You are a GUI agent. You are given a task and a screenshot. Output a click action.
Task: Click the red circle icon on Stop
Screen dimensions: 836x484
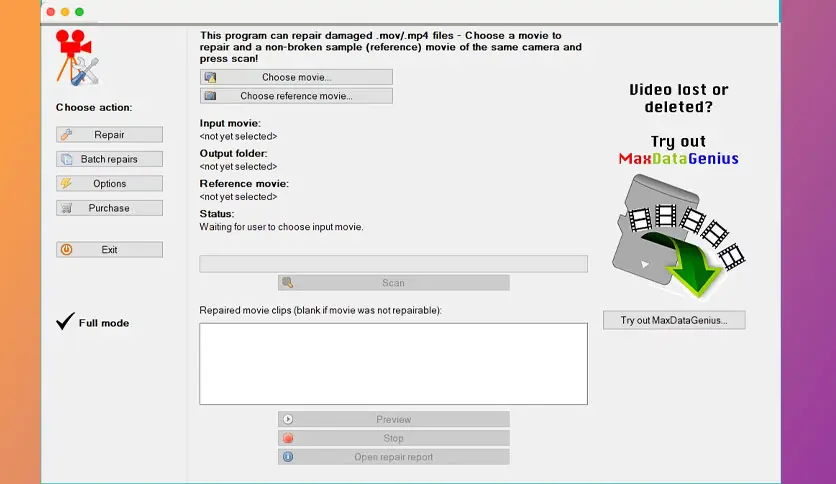click(x=288, y=438)
